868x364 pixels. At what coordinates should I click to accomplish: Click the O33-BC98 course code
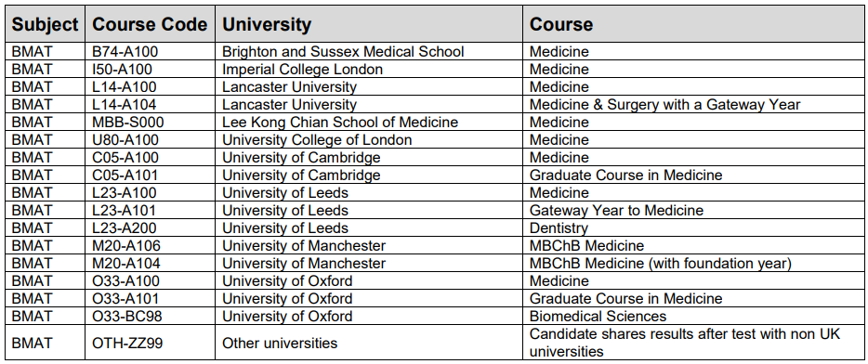127,316
